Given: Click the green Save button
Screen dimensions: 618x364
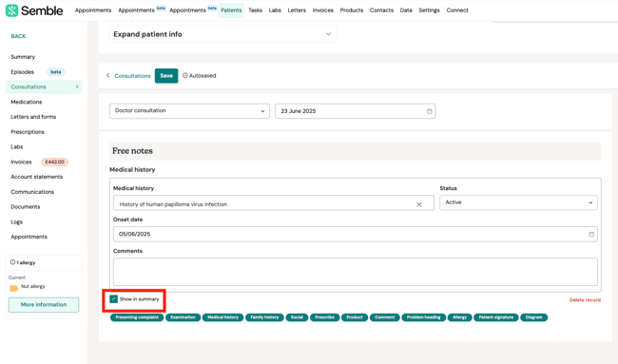Looking at the screenshot, I should (166, 76).
